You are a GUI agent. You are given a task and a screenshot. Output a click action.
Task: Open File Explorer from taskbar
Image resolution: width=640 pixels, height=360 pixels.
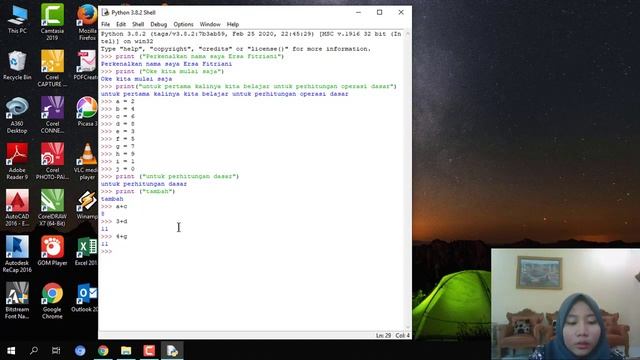[x=126, y=351]
